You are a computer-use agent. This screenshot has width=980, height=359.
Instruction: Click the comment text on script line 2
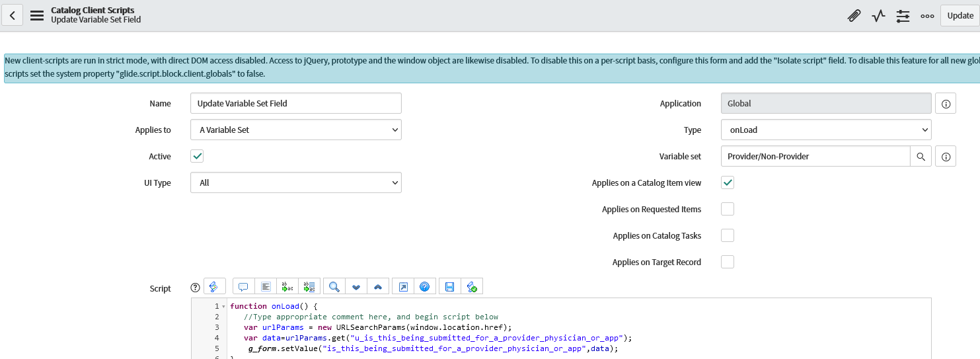pos(371,317)
